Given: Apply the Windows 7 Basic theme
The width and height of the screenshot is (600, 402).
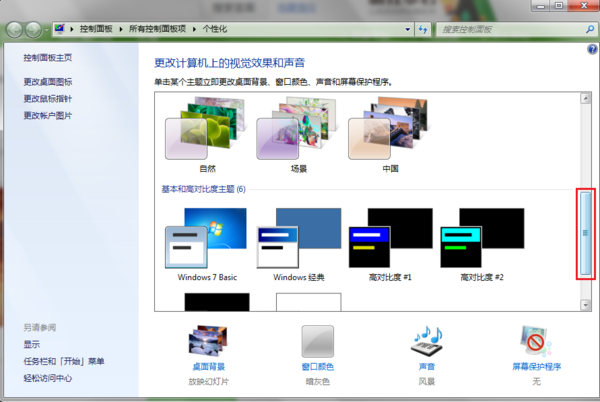Looking at the screenshot, I should point(207,244).
